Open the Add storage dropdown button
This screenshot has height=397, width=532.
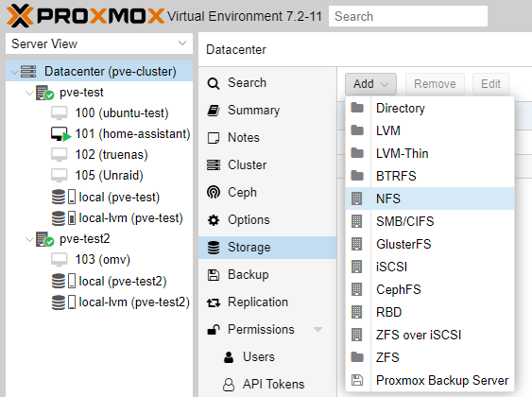click(370, 84)
